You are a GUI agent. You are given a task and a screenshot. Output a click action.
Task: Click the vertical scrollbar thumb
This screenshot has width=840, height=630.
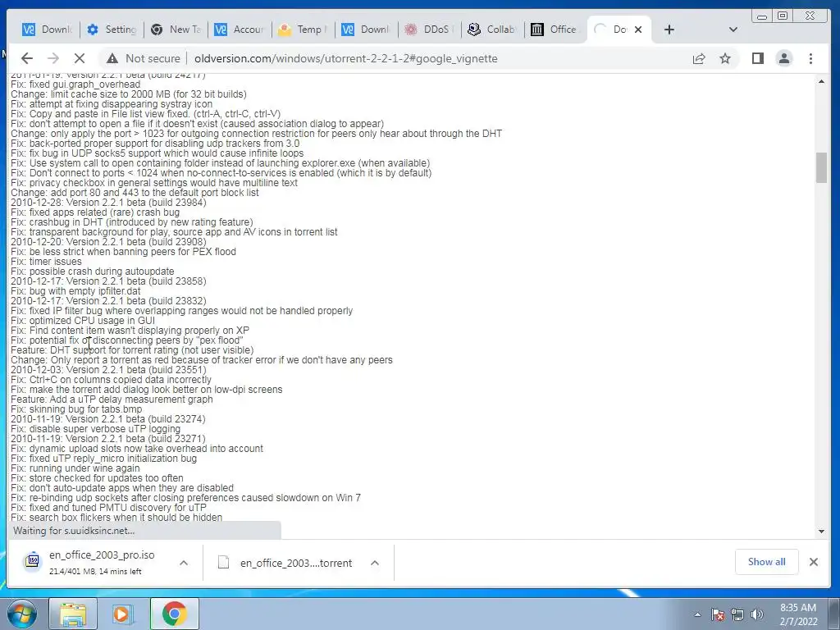point(821,167)
